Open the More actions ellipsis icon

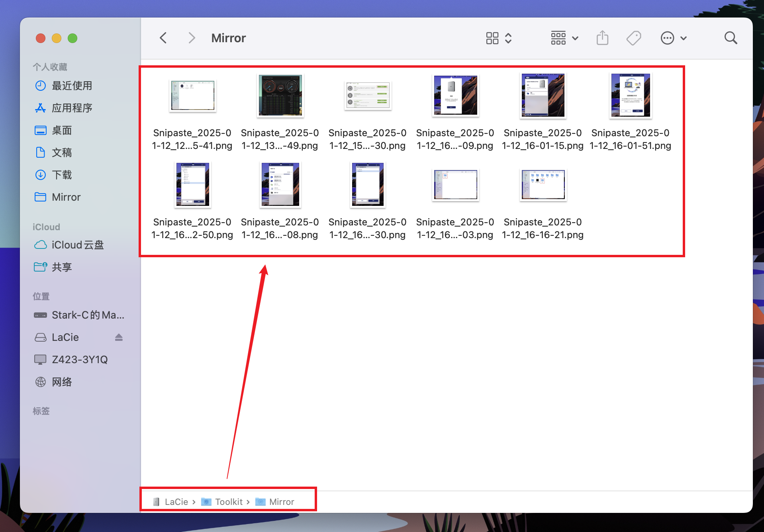click(x=667, y=38)
